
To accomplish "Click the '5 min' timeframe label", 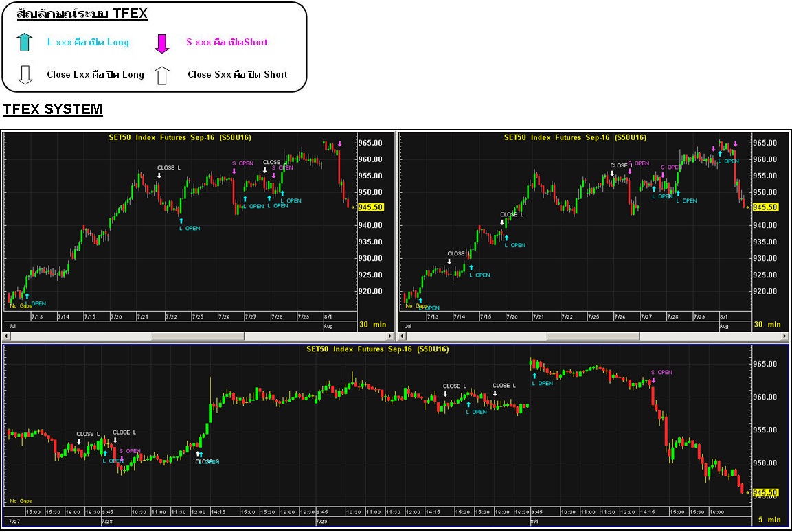I will tap(769, 520).
